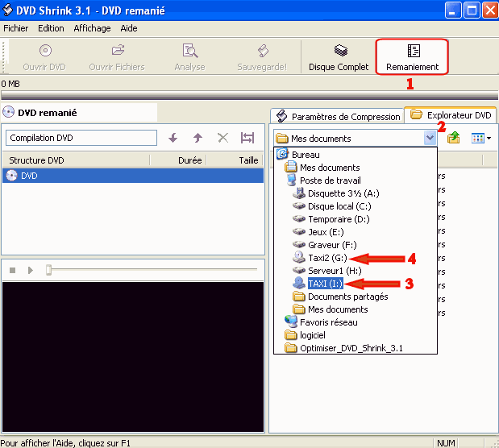Click the move up arrow icon

198,138
